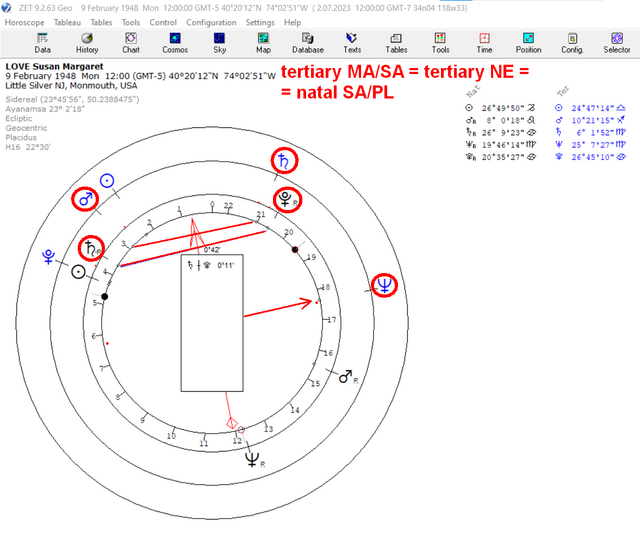Open the Settings menu
The height and width of the screenshot is (543, 640).
click(260, 22)
